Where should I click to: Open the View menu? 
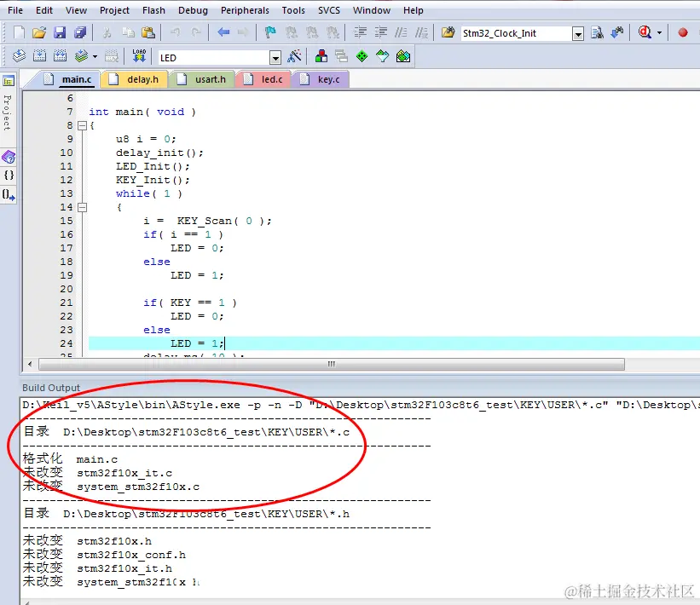(x=77, y=10)
